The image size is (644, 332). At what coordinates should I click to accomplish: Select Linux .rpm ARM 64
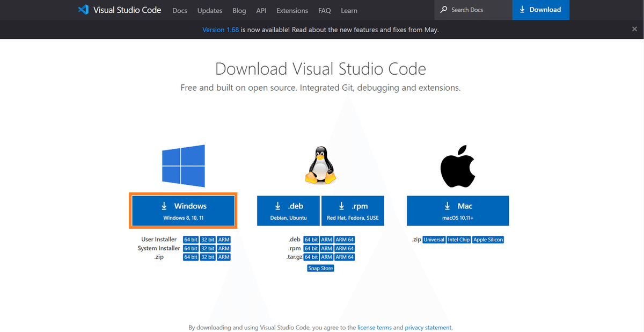[345, 248]
